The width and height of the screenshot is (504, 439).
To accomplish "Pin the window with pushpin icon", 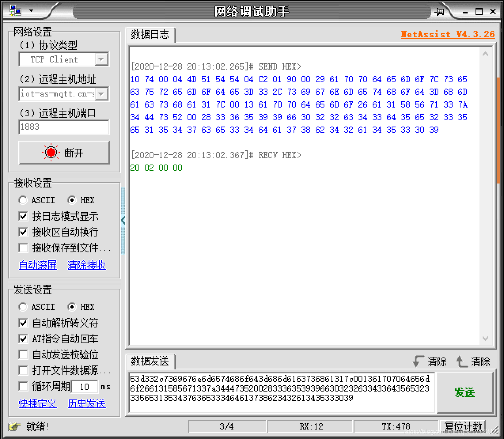I will [439, 11].
